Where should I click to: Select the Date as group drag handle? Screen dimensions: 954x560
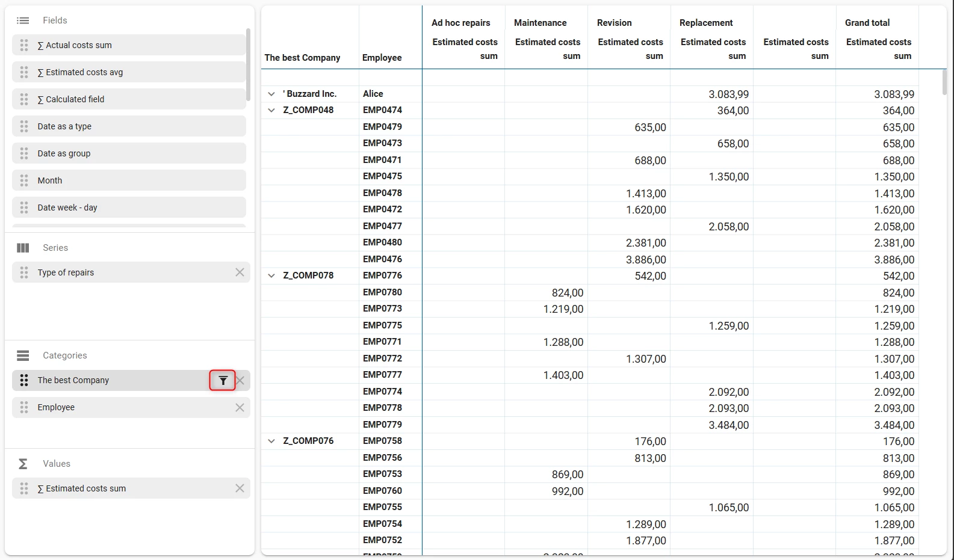pyautogui.click(x=24, y=153)
